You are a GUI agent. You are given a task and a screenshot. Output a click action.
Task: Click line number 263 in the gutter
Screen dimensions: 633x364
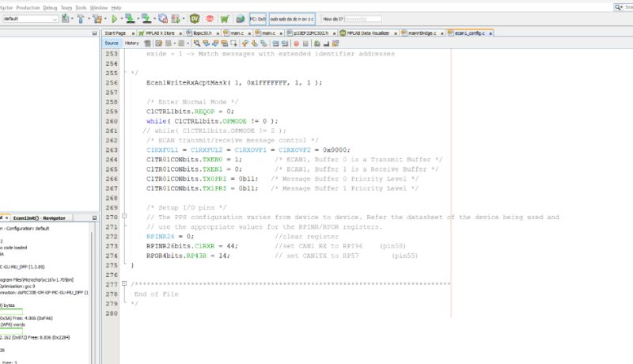112,150
